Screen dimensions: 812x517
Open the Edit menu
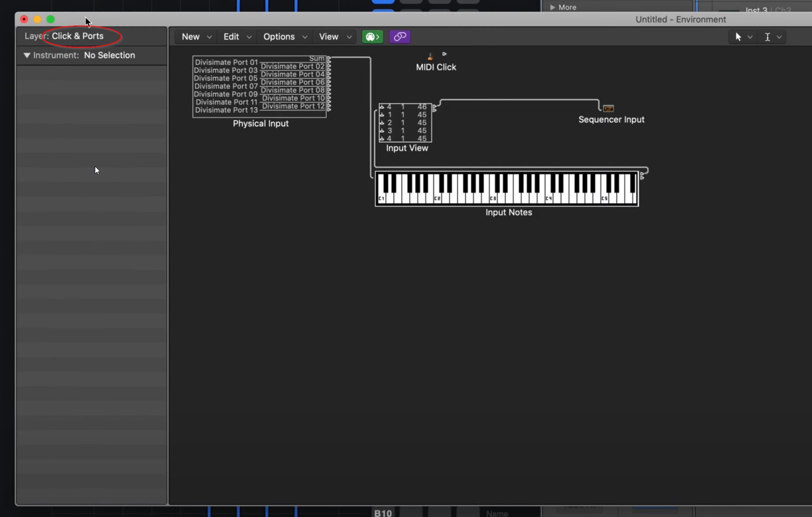tap(237, 37)
